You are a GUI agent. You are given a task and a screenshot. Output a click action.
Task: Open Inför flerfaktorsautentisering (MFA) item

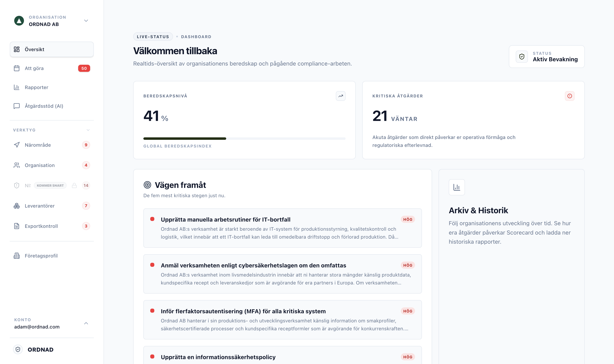pyautogui.click(x=282, y=320)
